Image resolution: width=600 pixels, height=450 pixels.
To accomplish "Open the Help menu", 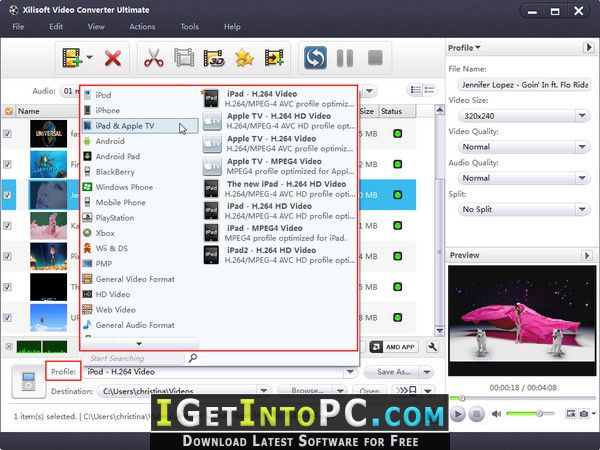I will (x=232, y=27).
